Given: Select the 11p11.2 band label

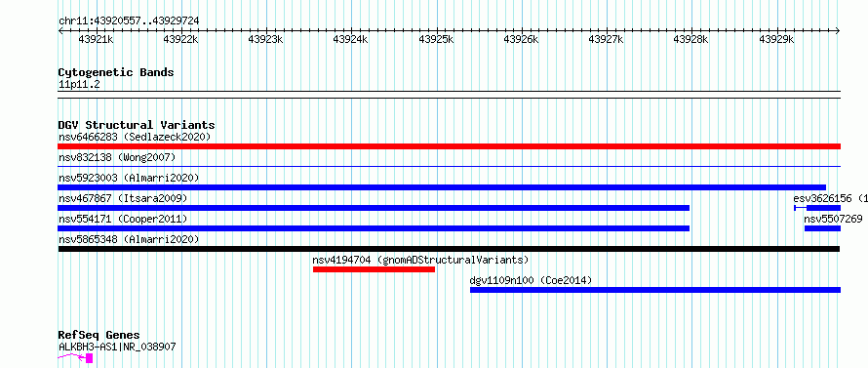Looking at the screenshot, I should (x=79, y=85).
